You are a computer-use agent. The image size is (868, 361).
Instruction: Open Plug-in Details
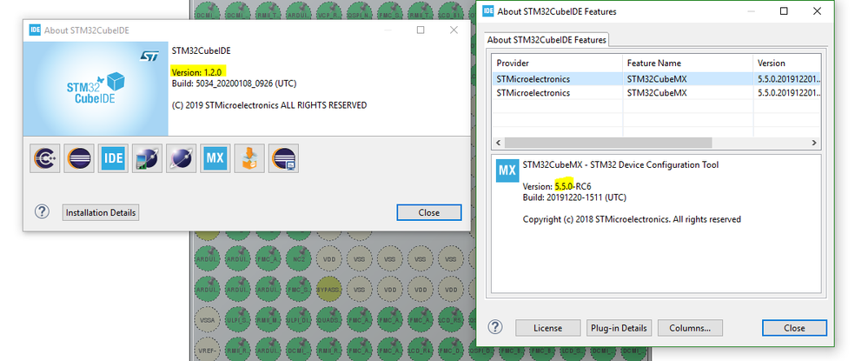click(x=619, y=328)
